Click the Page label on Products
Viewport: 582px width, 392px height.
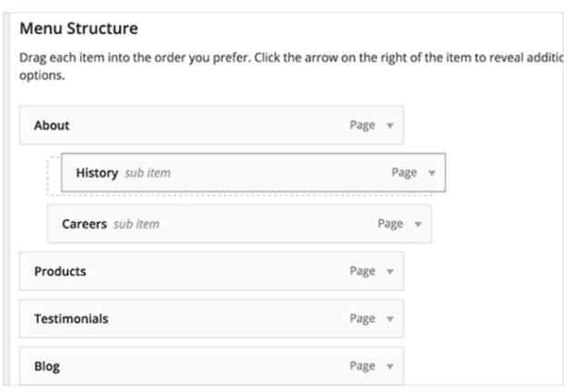coord(362,272)
